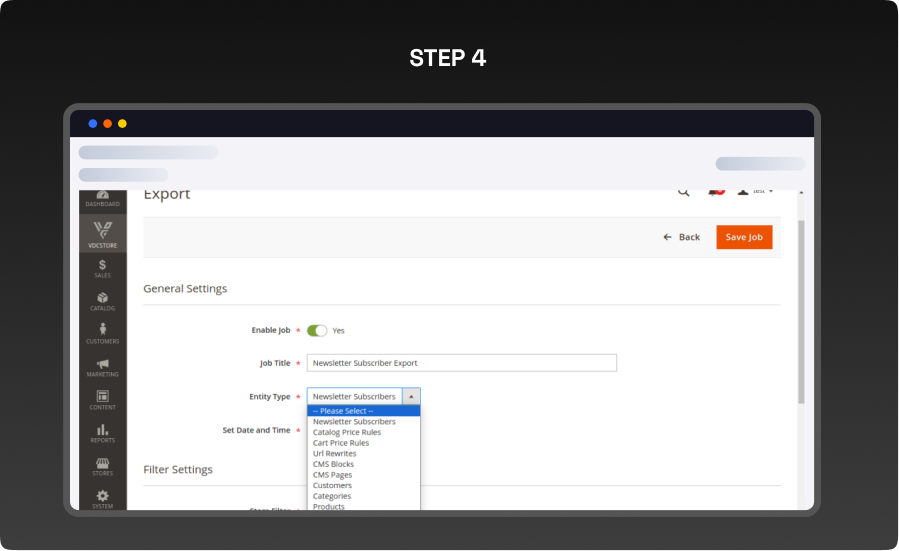Viewport: 899px width, 551px height.
Task: Open the Sales dollar icon menu
Action: (102, 268)
